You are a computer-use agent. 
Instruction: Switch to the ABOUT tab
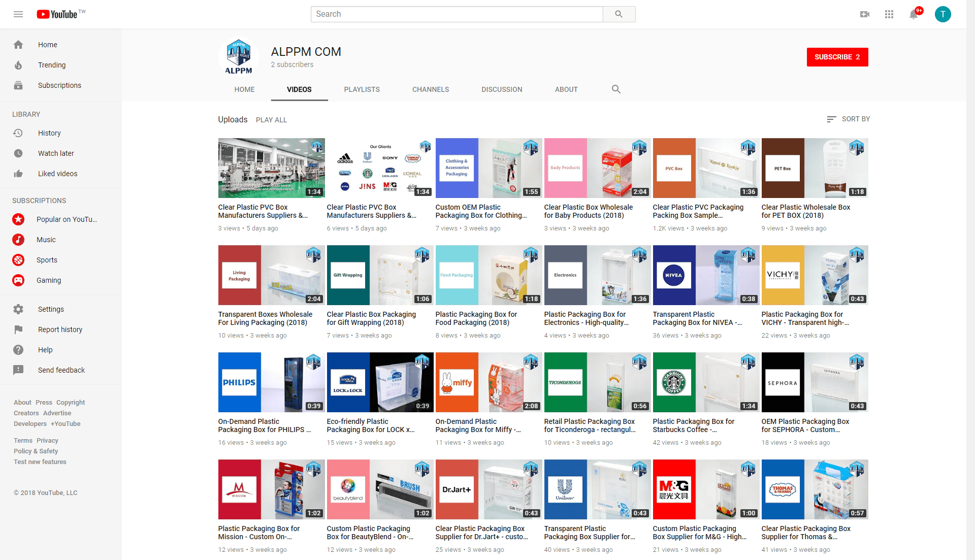tap(566, 89)
